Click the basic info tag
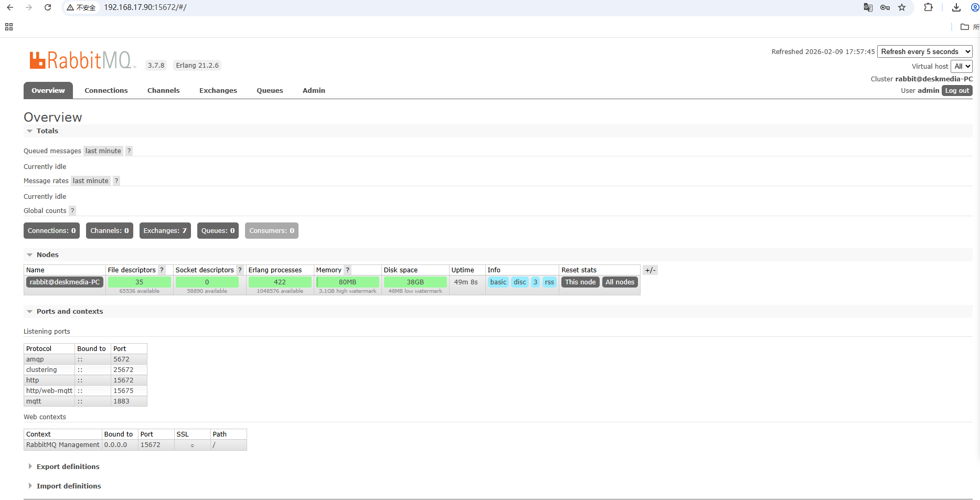Screen dimensions: 980x500 click(498, 282)
